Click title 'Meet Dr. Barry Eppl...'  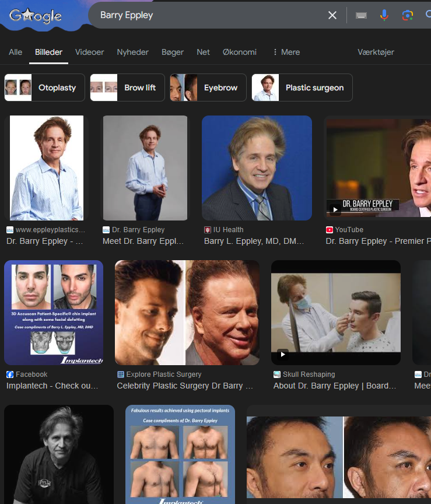(x=143, y=241)
